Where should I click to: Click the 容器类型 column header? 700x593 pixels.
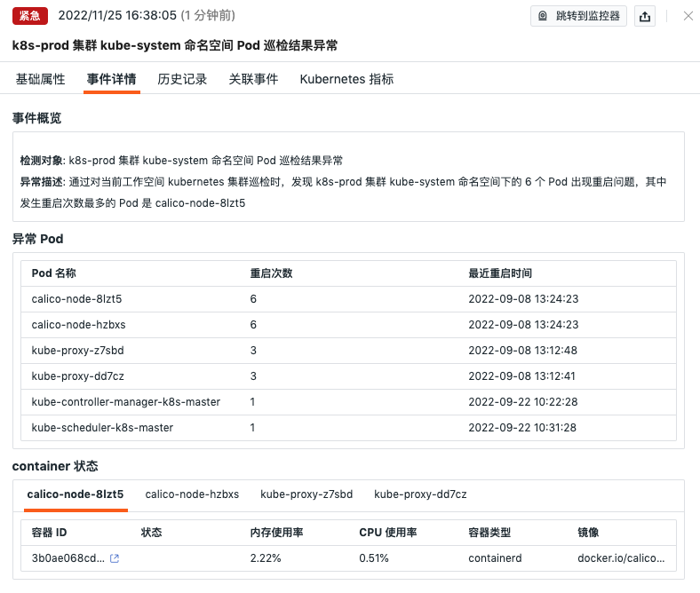tap(489, 533)
